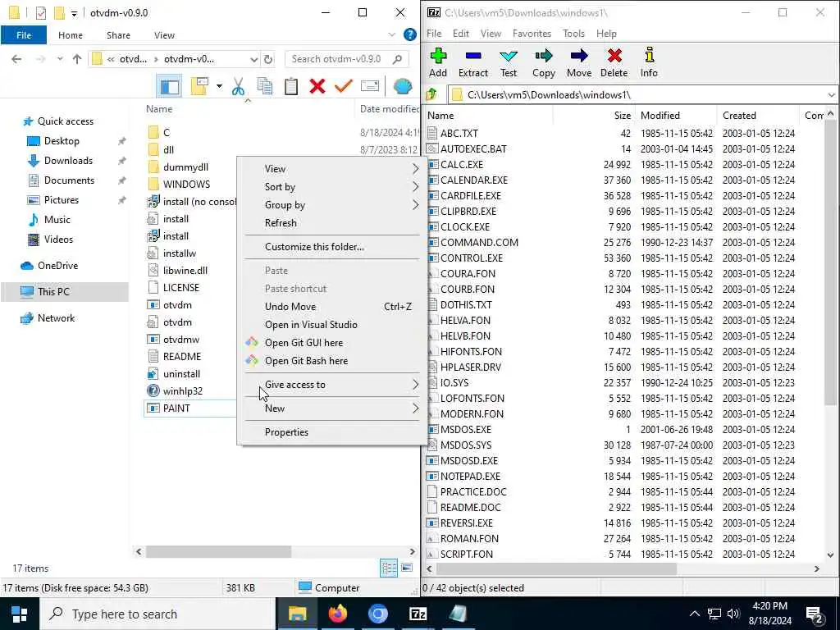
Task: Choose Customize this folder in context menu
Action: pos(332,247)
